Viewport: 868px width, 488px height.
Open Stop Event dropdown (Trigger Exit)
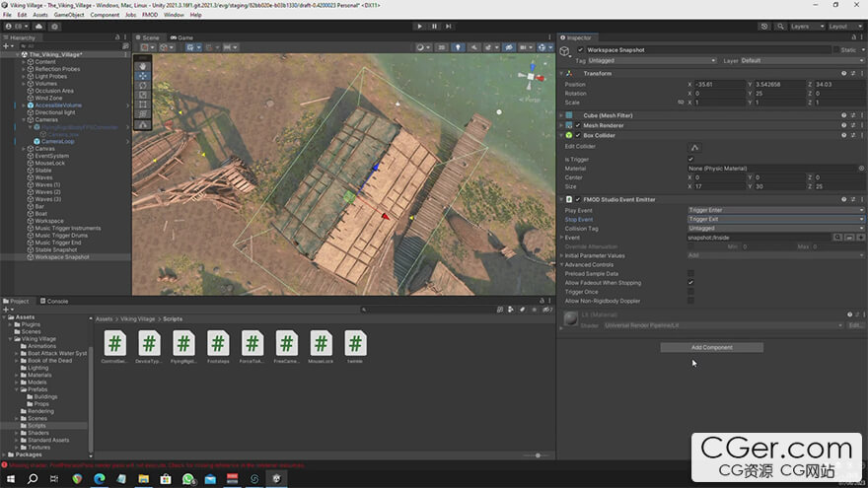coord(775,219)
